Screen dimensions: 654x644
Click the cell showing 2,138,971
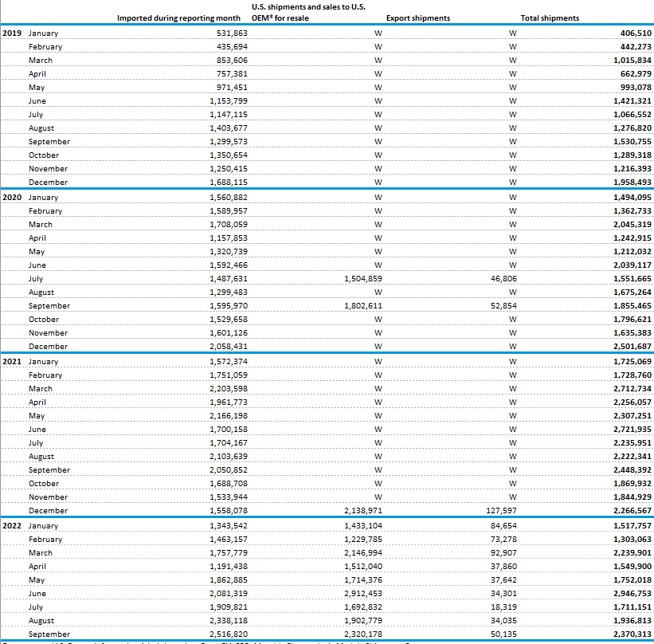tap(363, 511)
